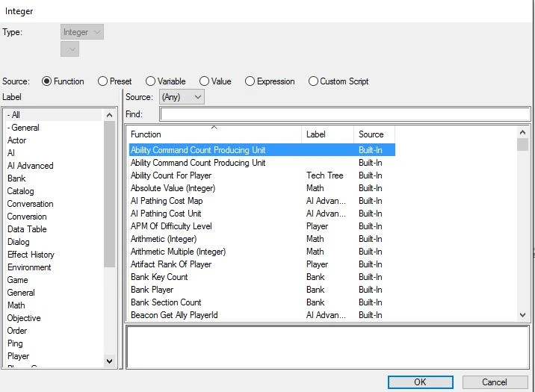Select 'Bank Section Count' function
The height and width of the screenshot is (392, 535).
pyautogui.click(x=262, y=302)
